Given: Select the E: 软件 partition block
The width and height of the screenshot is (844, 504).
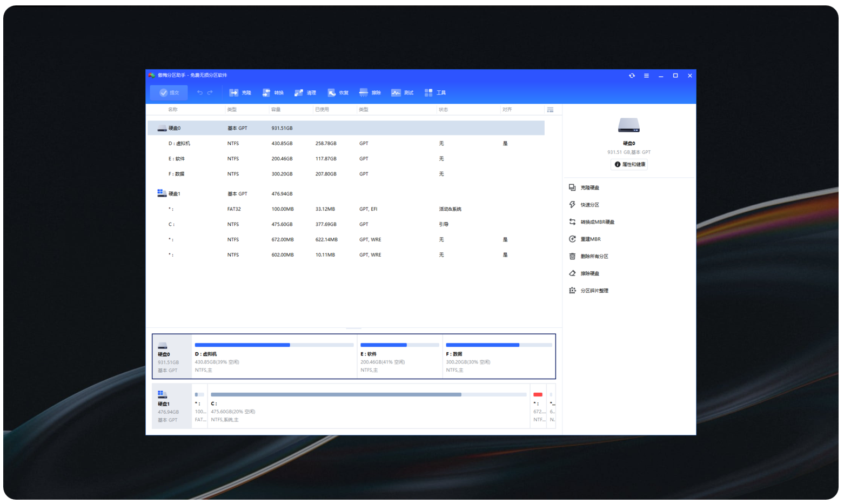Looking at the screenshot, I should click(400, 357).
